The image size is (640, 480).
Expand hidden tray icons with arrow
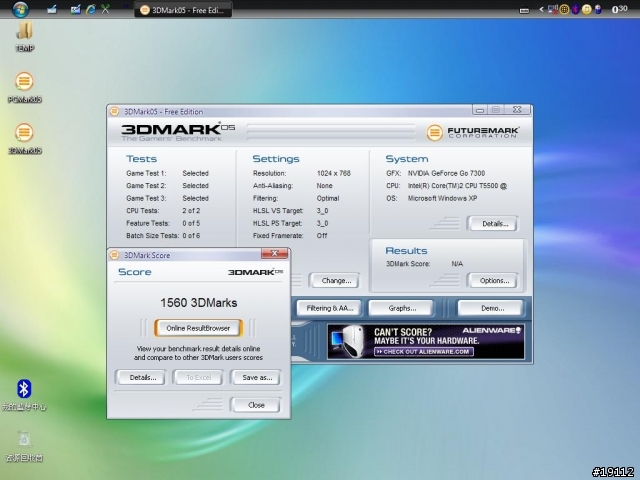541,9
